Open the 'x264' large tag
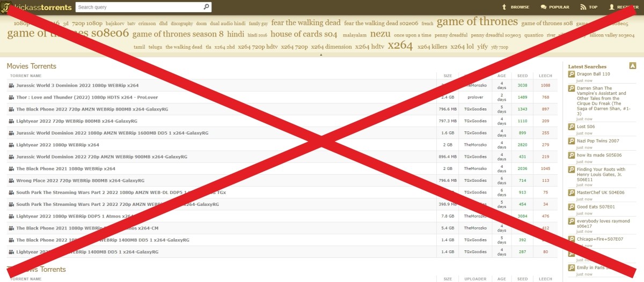 (400, 46)
